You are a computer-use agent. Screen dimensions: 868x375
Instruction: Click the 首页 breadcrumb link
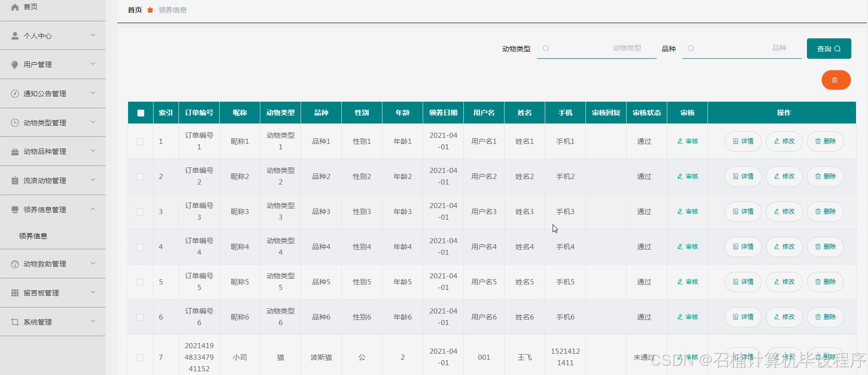click(x=135, y=10)
